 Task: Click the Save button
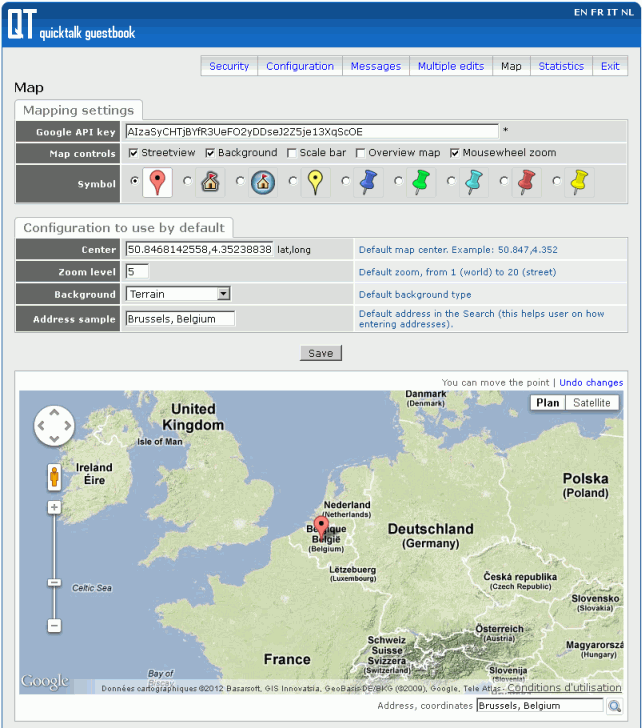321,353
